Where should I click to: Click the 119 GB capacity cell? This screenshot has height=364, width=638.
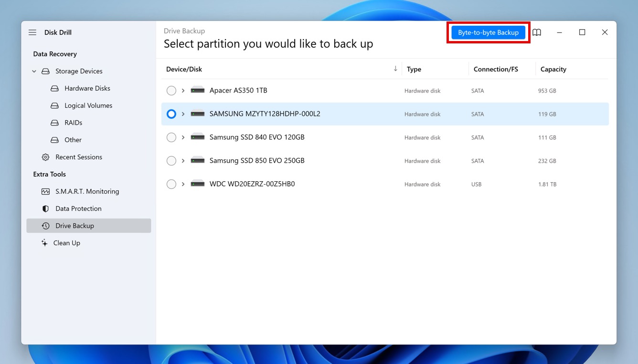click(547, 114)
